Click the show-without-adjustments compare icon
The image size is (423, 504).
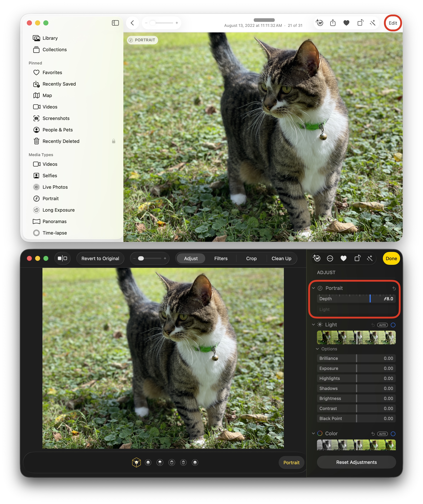(x=63, y=259)
